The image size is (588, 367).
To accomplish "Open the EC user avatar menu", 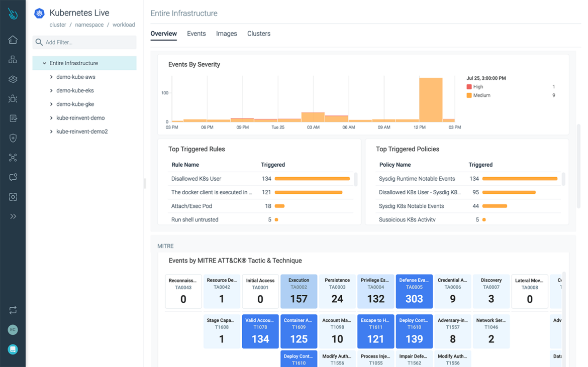I will 13,329.
